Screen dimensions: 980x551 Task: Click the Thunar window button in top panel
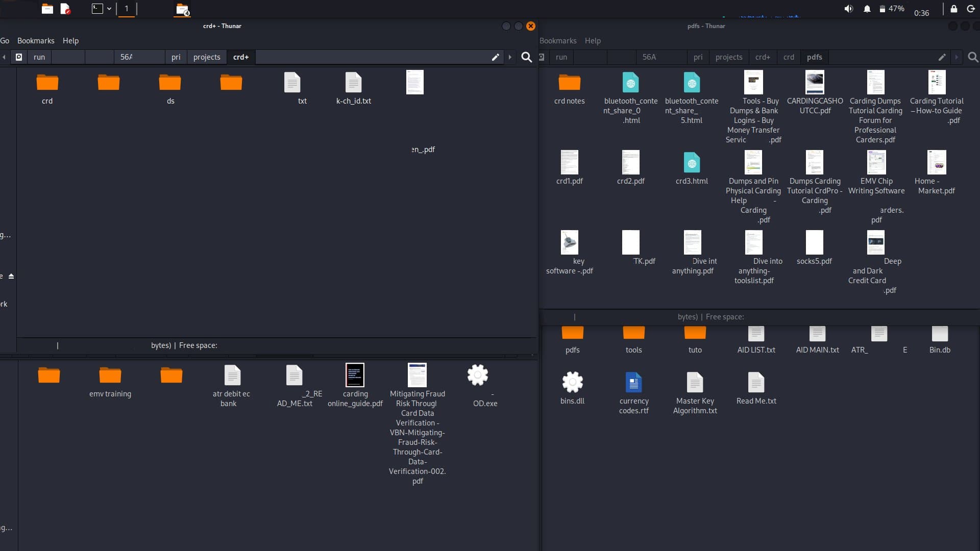tap(182, 9)
